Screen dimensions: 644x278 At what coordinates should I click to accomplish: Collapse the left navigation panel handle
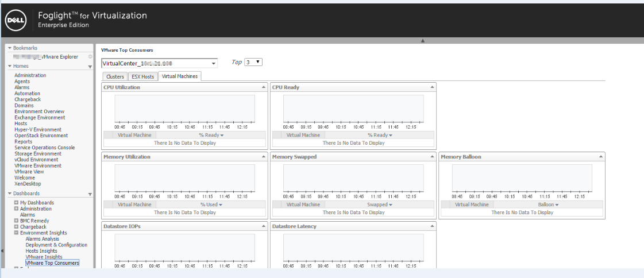coord(2,250)
